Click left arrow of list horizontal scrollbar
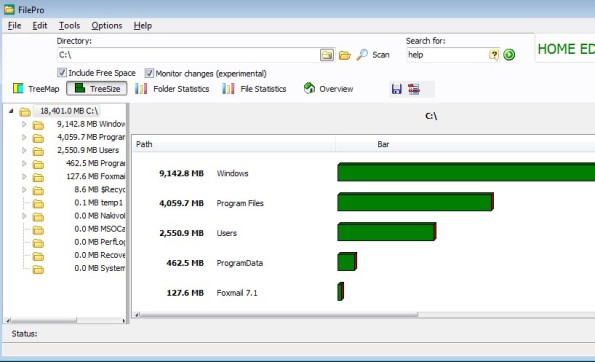 [137, 315]
